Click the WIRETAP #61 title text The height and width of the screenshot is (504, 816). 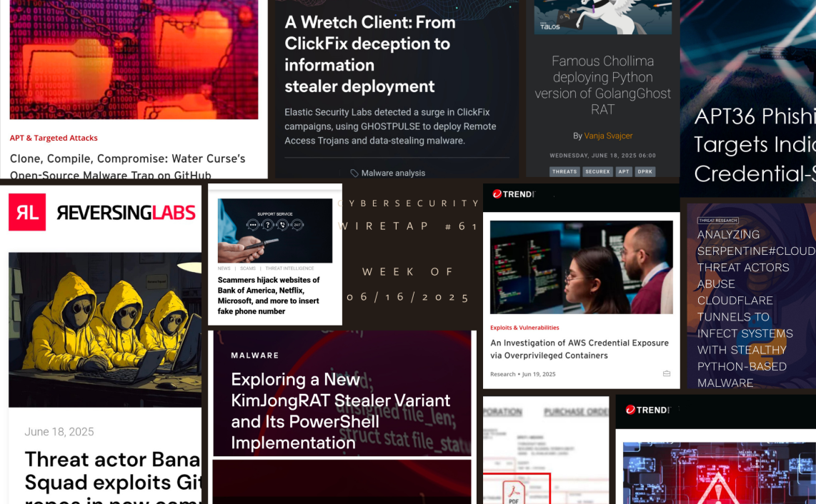409,226
